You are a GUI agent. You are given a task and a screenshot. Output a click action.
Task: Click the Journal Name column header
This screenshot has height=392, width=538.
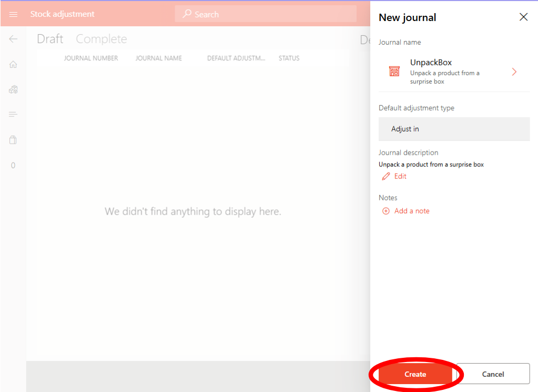click(x=159, y=58)
